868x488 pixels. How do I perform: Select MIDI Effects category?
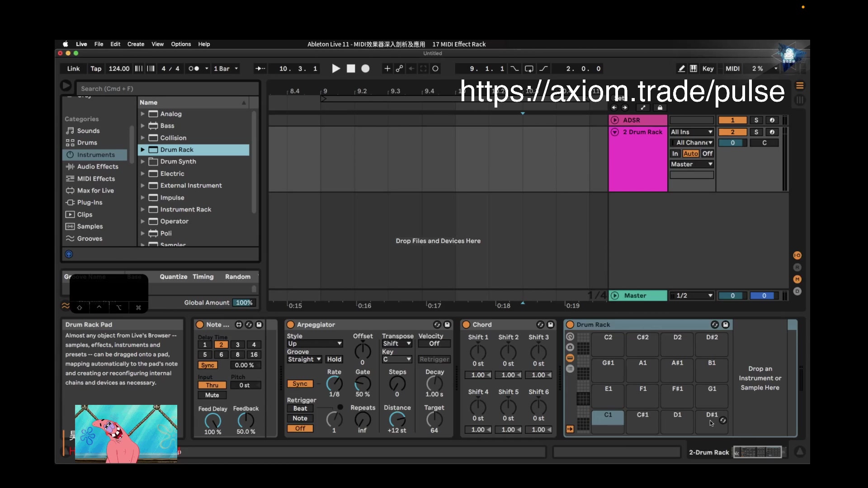[x=96, y=179]
